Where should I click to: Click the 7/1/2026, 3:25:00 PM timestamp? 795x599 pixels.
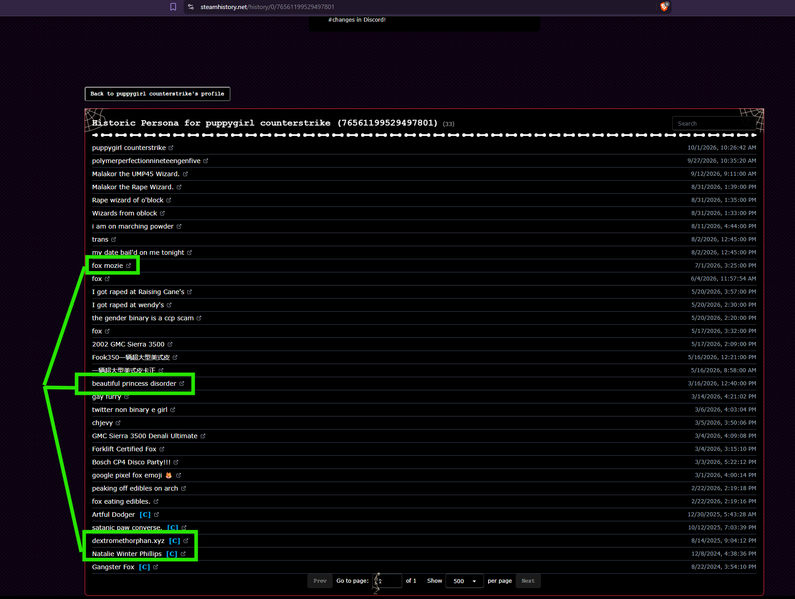click(x=725, y=266)
